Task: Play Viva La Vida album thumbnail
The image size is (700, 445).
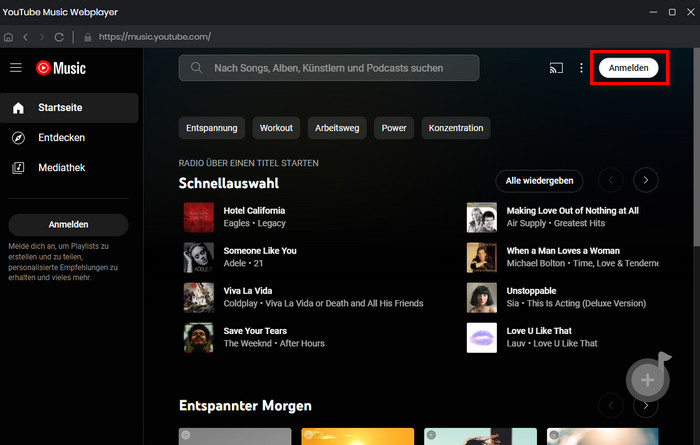Action: coord(199,298)
